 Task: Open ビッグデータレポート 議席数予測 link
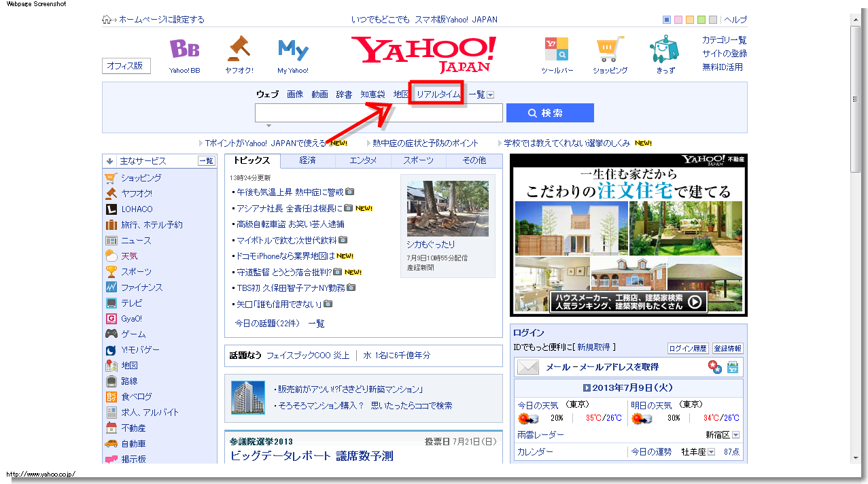[x=311, y=456]
